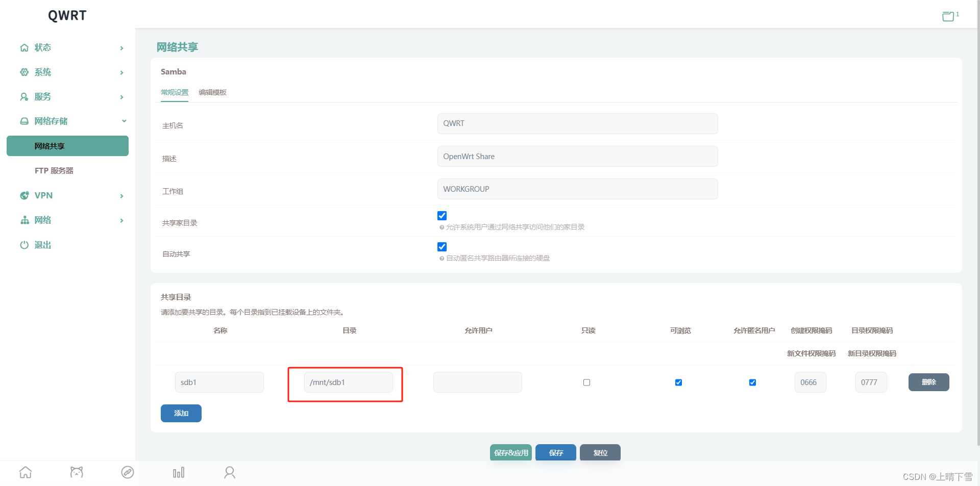Open the window counter icon at top right
This screenshot has width=980, height=486.
click(950, 16)
